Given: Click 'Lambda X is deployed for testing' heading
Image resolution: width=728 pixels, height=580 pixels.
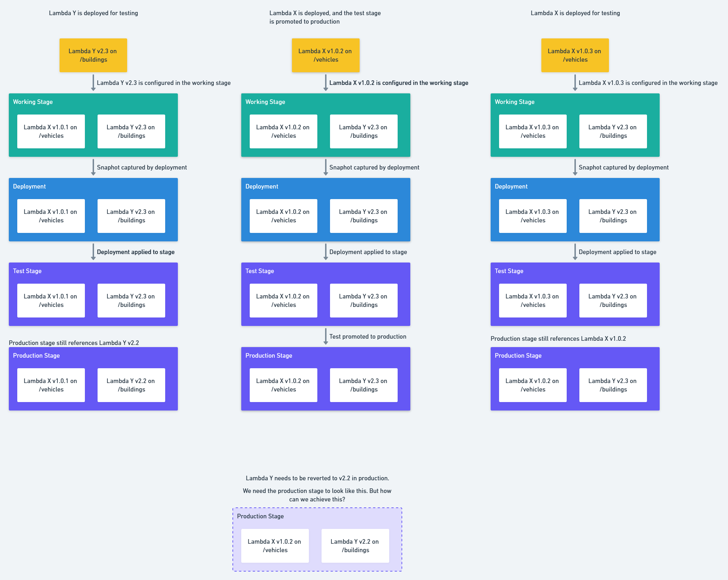Looking at the screenshot, I should 575,13.
